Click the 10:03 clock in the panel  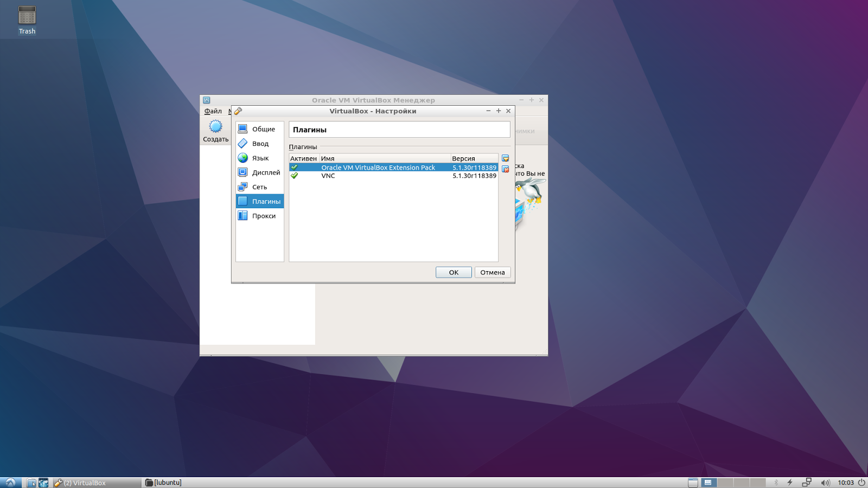pos(846,483)
